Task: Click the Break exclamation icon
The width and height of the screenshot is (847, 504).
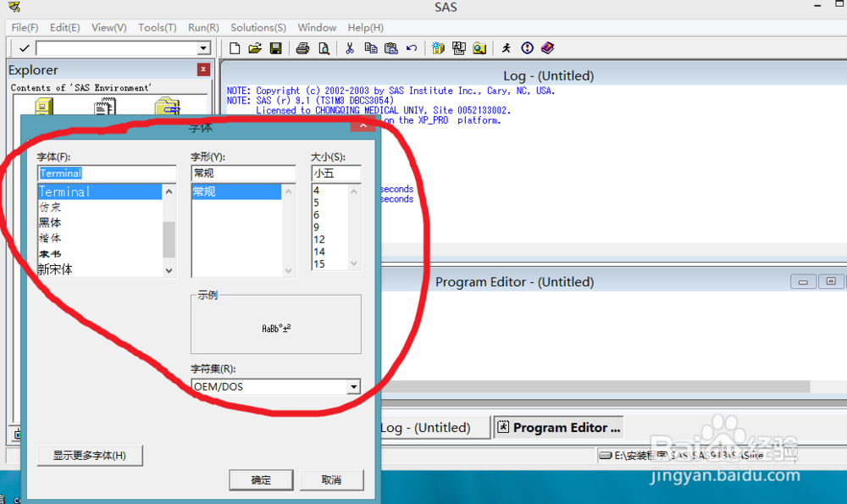Action: pos(527,48)
